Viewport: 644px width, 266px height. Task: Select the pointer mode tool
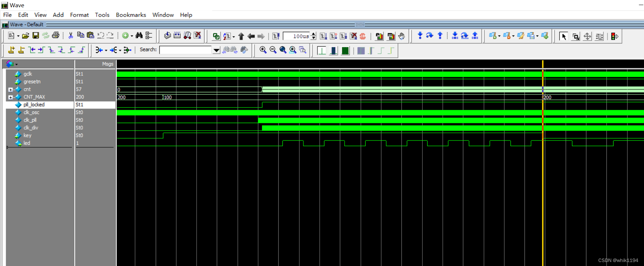[x=563, y=36]
